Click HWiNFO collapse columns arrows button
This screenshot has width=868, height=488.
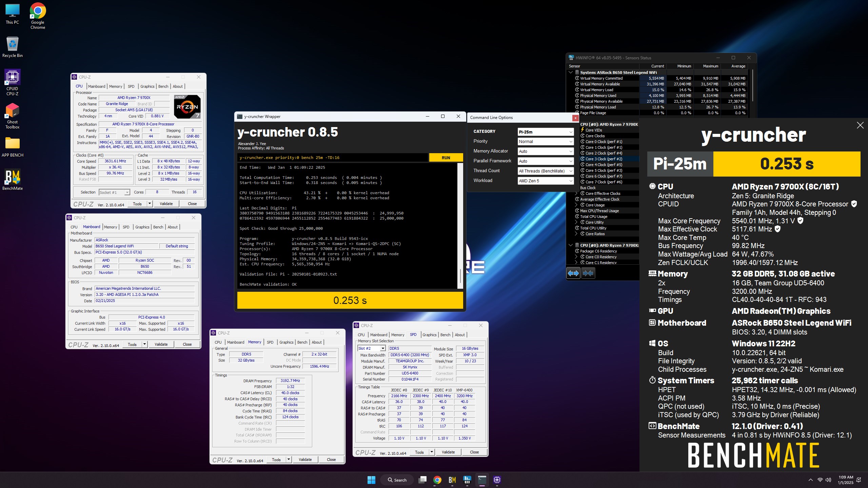(x=588, y=273)
